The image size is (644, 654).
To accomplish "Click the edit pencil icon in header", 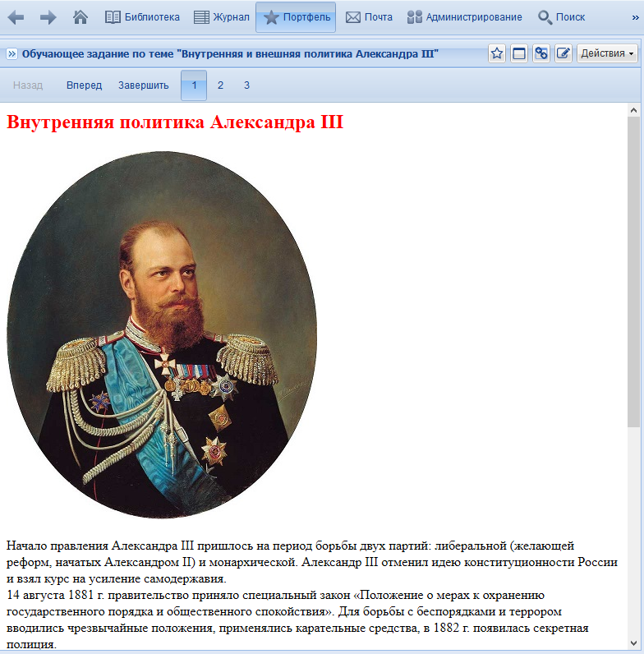I will [x=563, y=53].
